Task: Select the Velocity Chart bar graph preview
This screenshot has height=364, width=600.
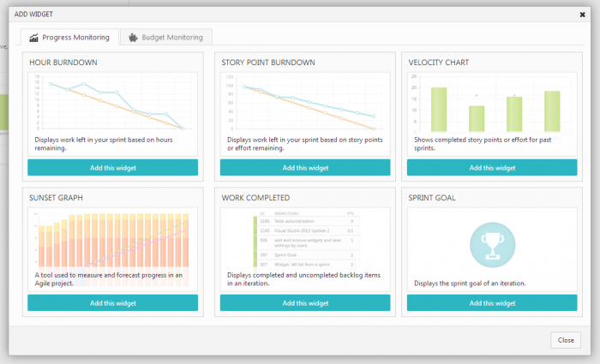Action: [x=494, y=103]
